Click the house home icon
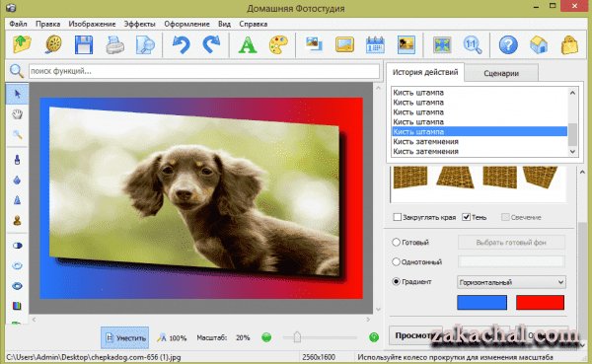The height and width of the screenshot is (364, 592). point(539,44)
